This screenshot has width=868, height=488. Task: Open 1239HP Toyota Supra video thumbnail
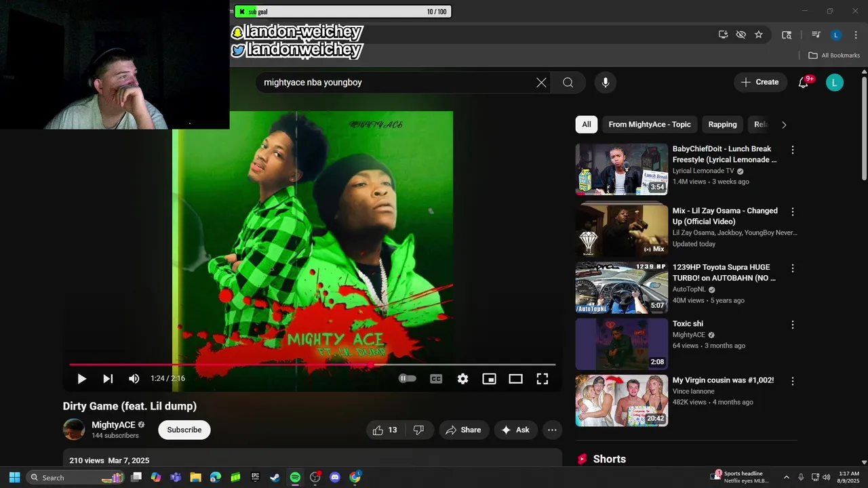pos(622,287)
